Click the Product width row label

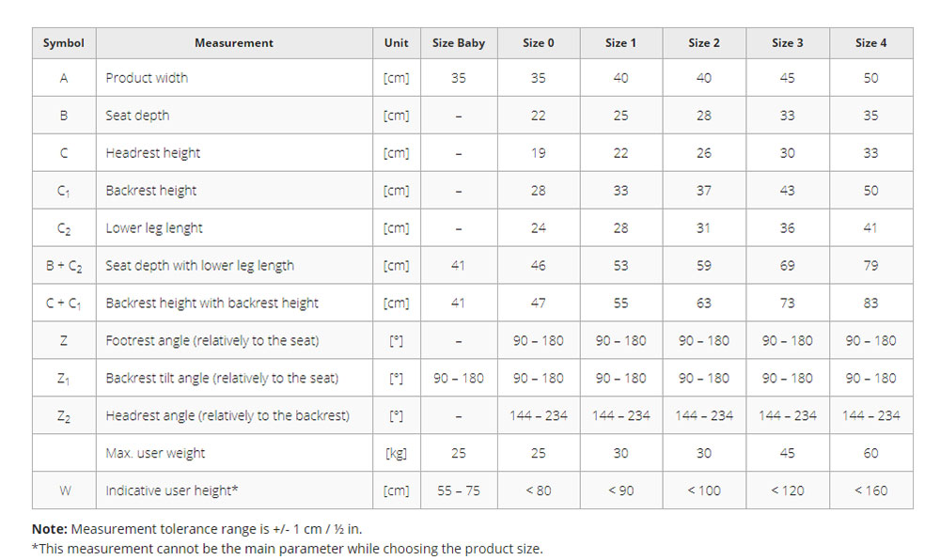147,78
